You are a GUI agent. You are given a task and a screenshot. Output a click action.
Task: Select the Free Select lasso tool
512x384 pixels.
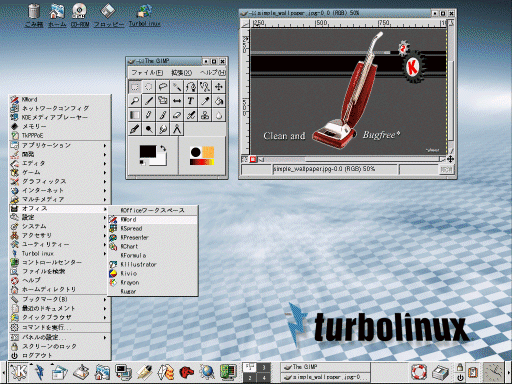163,87
